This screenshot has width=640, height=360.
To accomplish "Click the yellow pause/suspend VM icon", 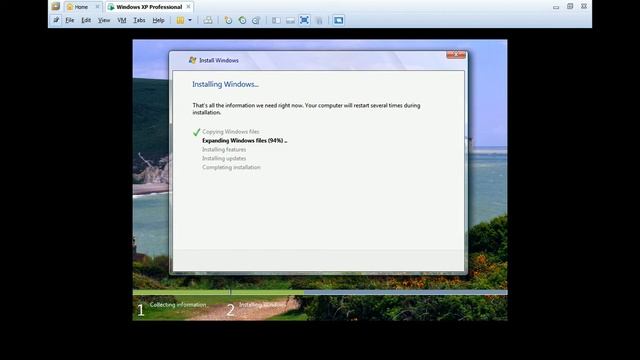I will coord(180,20).
